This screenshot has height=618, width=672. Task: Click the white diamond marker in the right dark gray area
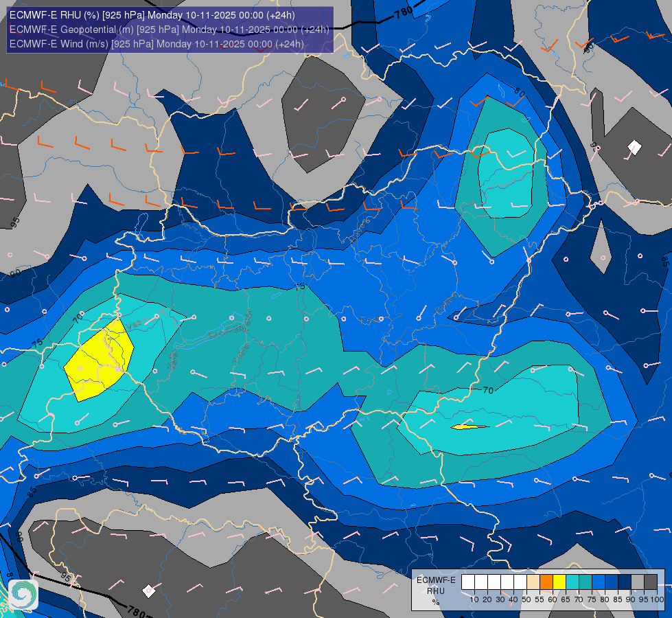pos(634,148)
